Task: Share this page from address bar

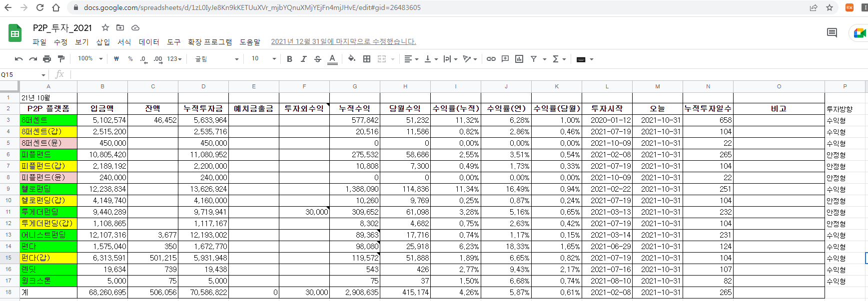Action: coord(814,7)
